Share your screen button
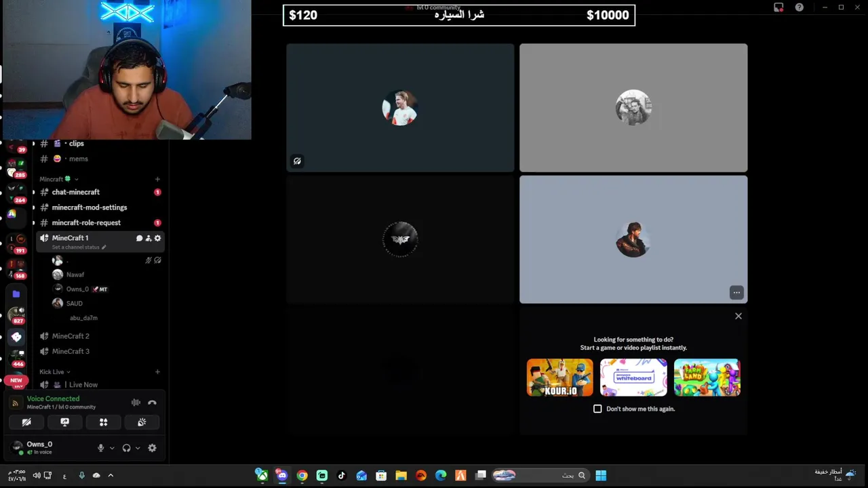The width and height of the screenshot is (868, 488). [x=65, y=422]
